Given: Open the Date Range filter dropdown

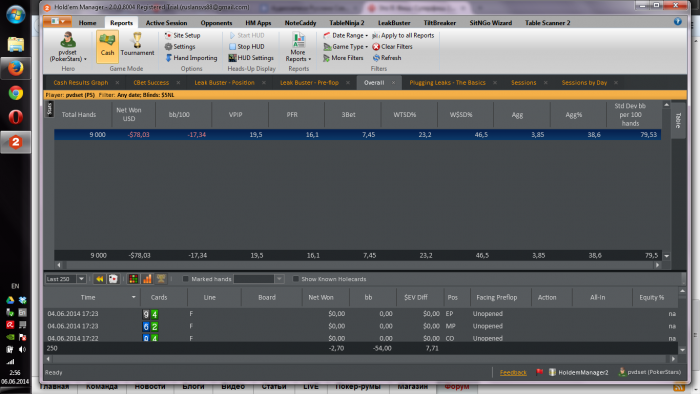Looking at the screenshot, I should 346,35.
